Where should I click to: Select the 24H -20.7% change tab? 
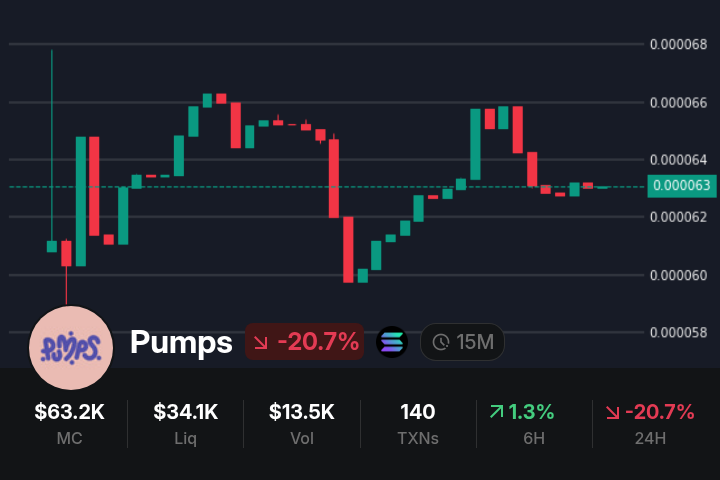pos(649,422)
